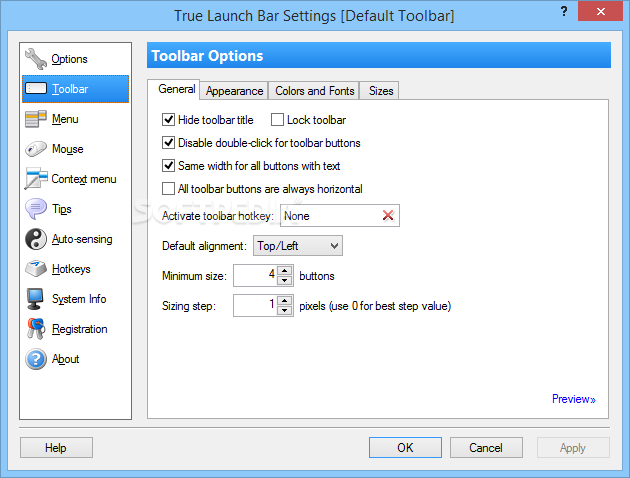630x478 pixels.
Task: Click the Context menu category icon
Action: click(x=36, y=178)
